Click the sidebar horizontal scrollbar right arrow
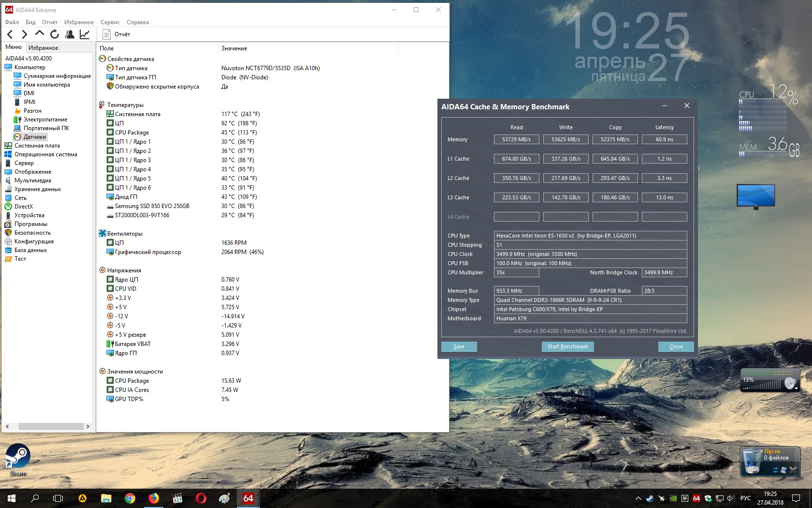The height and width of the screenshot is (508, 812). 87,426
